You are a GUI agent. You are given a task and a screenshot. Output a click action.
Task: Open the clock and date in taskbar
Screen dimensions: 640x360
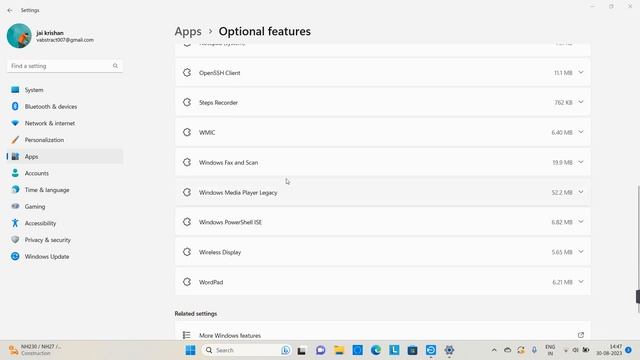pos(609,350)
